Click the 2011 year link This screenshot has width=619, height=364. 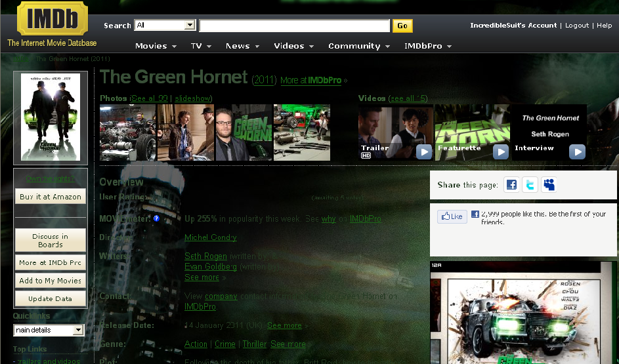[x=264, y=80]
